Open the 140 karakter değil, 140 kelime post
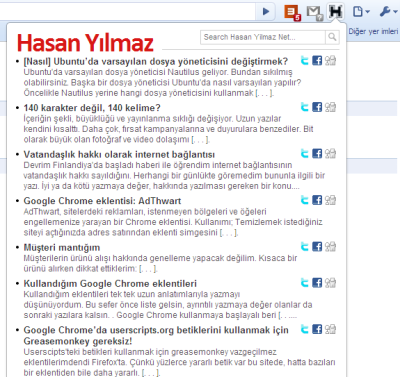Image resolution: width=400 pixels, height=377 pixels. [x=92, y=108]
